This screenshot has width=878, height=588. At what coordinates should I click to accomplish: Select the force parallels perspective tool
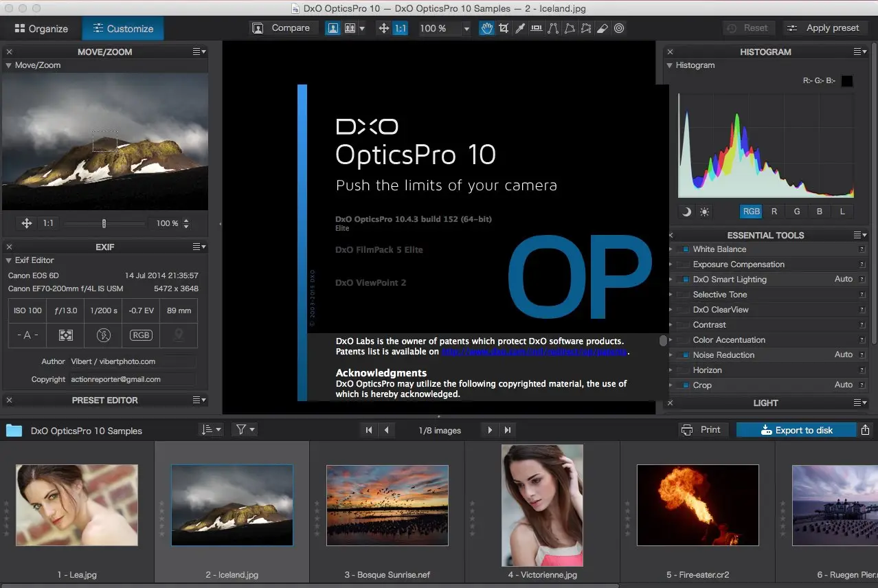(553, 28)
